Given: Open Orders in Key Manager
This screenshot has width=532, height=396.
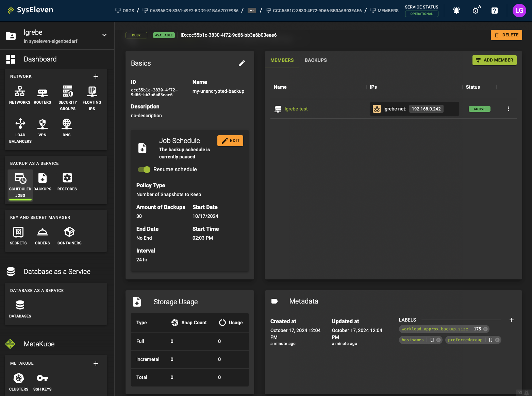Looking at the screenshot, I should point(43,236).
